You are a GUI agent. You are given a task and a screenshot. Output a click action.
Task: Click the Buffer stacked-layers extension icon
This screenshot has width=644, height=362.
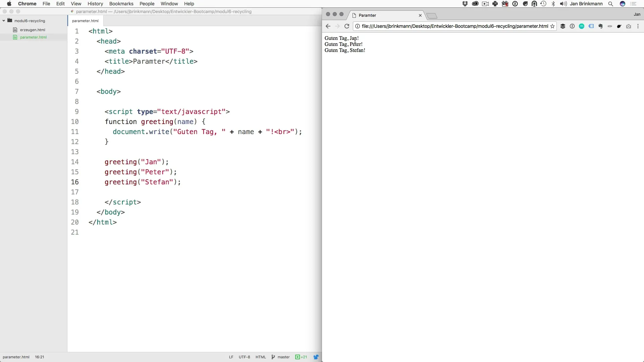(563, 26)
